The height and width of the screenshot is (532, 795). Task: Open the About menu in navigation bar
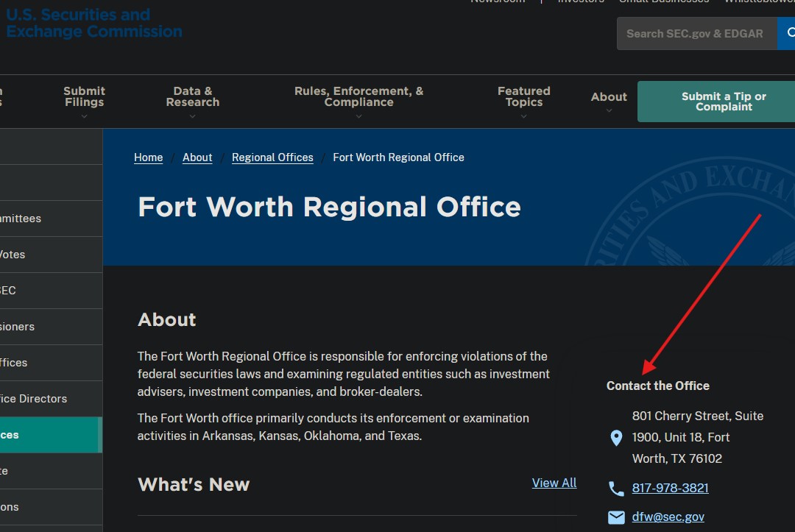[609, 97]
